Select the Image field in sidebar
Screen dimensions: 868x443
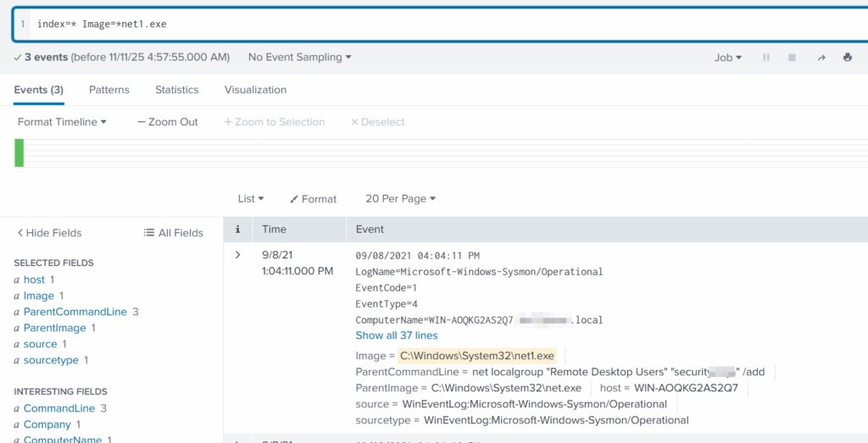(39, 296)
